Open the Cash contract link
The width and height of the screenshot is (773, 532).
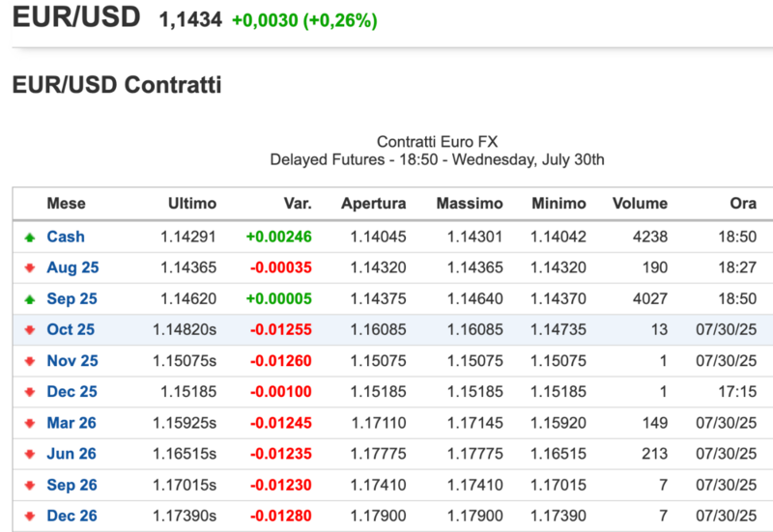click(66, 237)
